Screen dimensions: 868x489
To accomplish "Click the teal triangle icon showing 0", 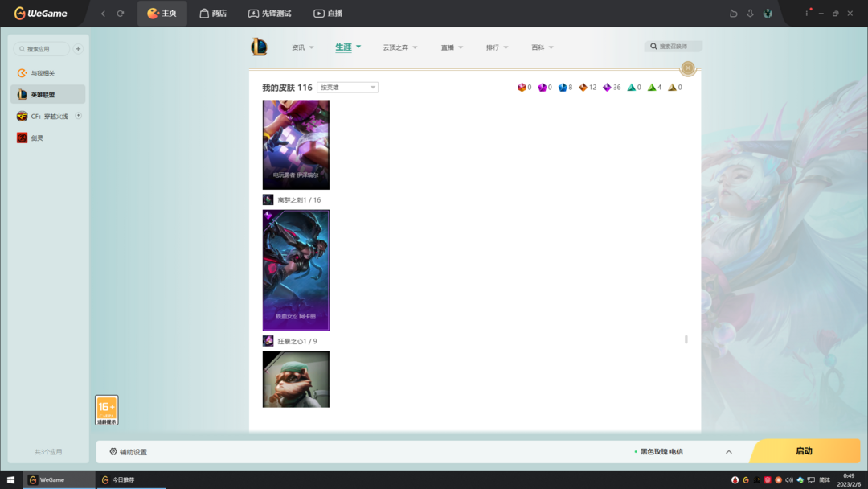I will 631,88.
